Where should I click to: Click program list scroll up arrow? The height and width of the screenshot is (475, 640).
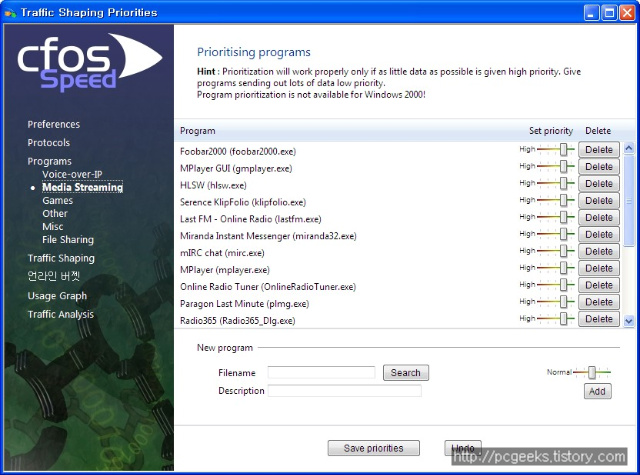[629, 148]
